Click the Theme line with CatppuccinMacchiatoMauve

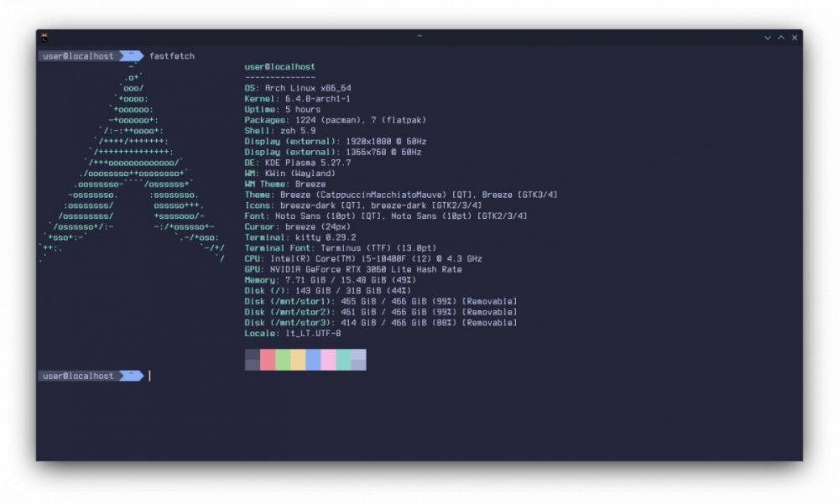[401, 195]
